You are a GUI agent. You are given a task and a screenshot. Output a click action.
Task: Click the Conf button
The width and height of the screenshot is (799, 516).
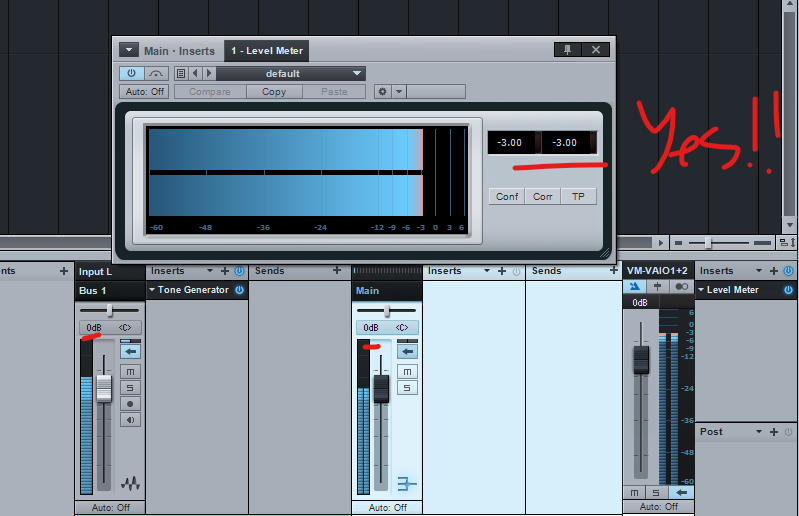point(507,197)
